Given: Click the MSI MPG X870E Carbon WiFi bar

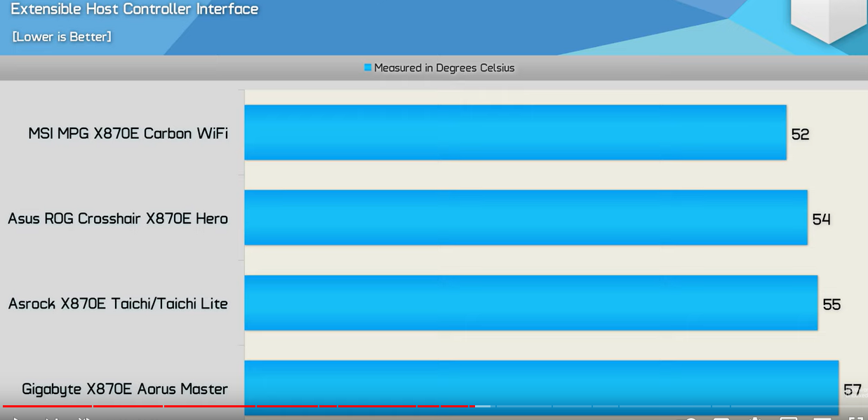Looking at the screenshot, I should 515,133.
